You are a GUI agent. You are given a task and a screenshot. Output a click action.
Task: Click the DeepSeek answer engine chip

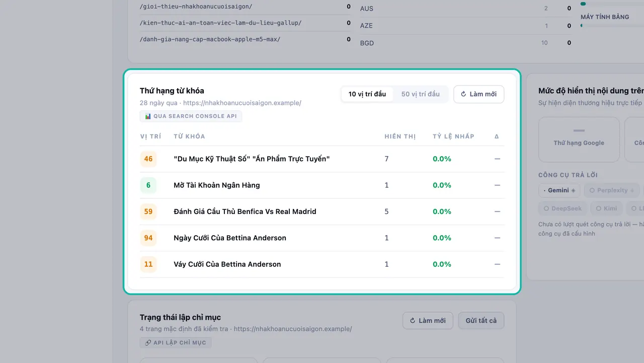pos(562,208)
